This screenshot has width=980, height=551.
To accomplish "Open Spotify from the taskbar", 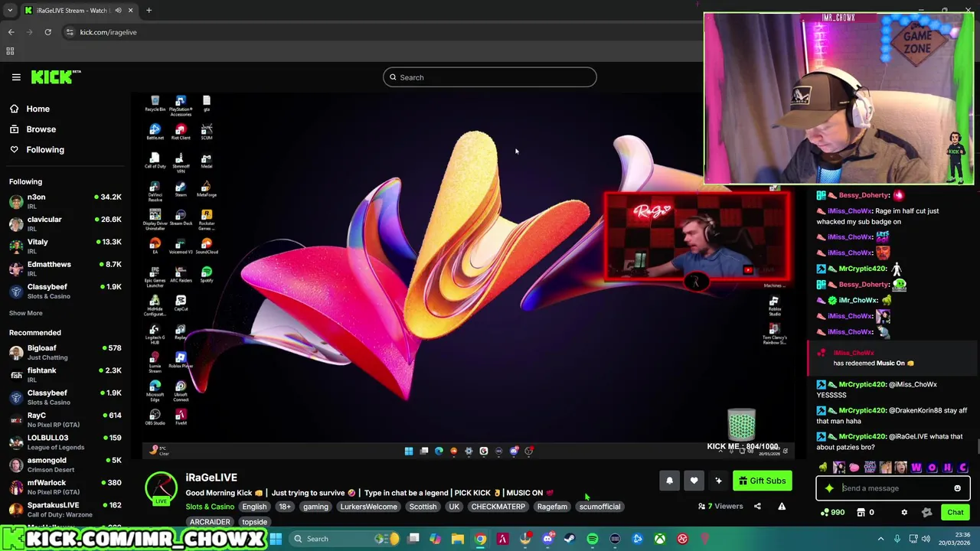I will click(x=593, y=539).
